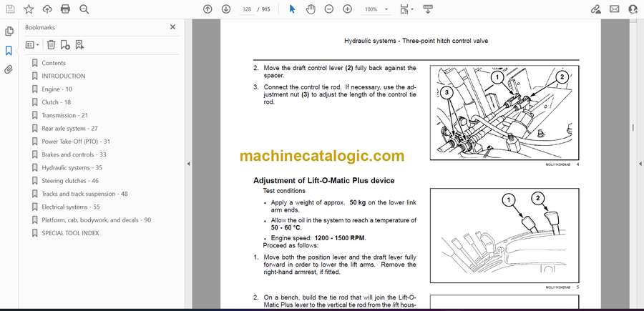Add this document to favorites with star icon
This screenshot has height=311, width=644.
tap(29, 9)
